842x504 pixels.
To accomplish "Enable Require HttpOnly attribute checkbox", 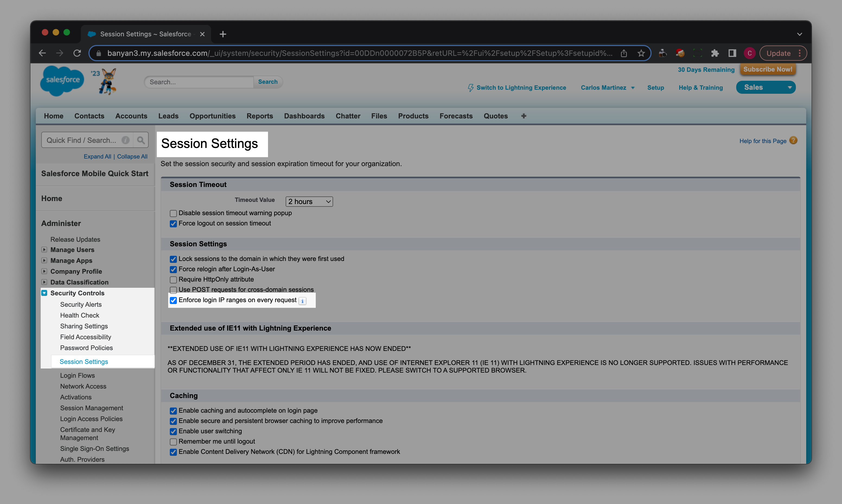I will click(173, 280).
